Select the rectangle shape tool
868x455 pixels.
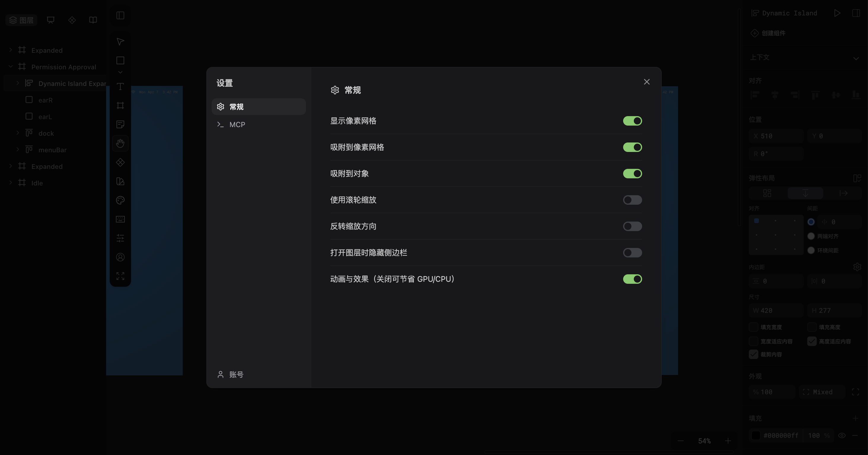click(x=120, y=60)
